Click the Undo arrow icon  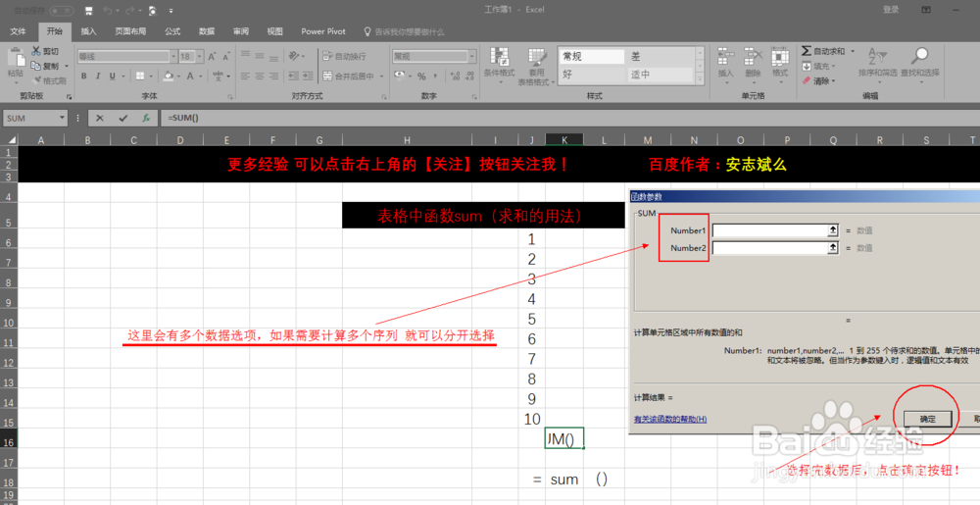(107, 10)
